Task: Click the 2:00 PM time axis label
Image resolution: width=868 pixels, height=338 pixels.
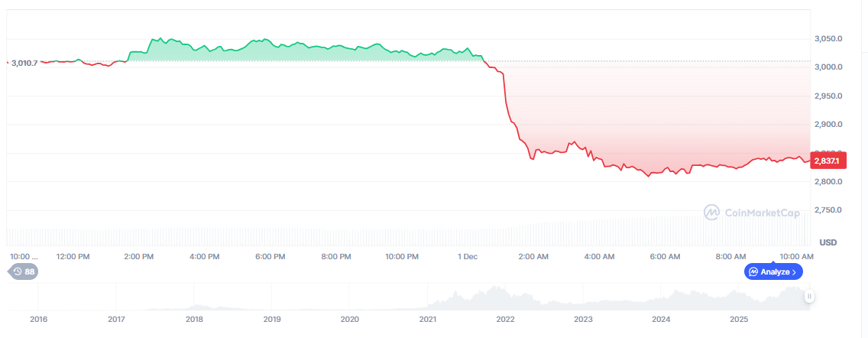Action: pos(139,257)
